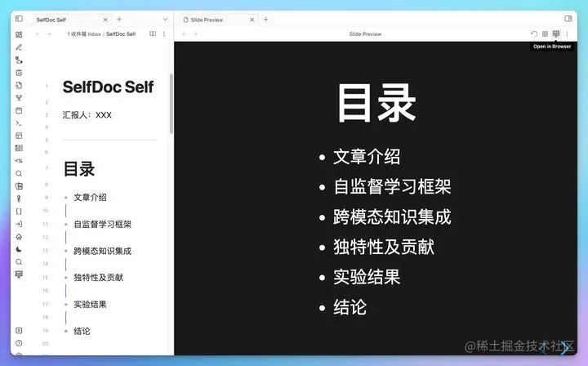Click the templater <% icon

(x=19, y=161)
